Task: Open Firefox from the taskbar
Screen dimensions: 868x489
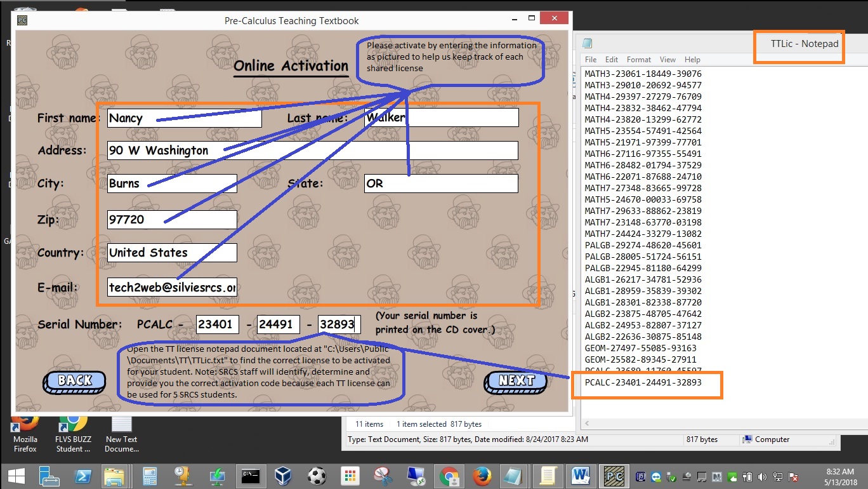Action: pos(482,475)
